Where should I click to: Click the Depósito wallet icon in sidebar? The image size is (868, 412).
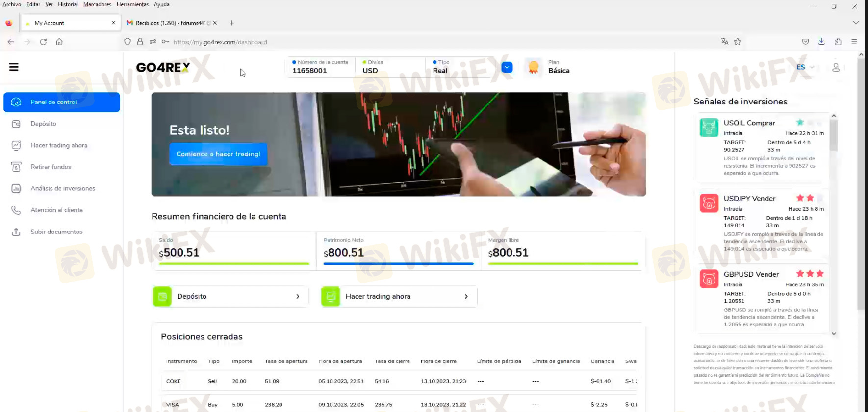pyautogui.click(x=16, y=124)
